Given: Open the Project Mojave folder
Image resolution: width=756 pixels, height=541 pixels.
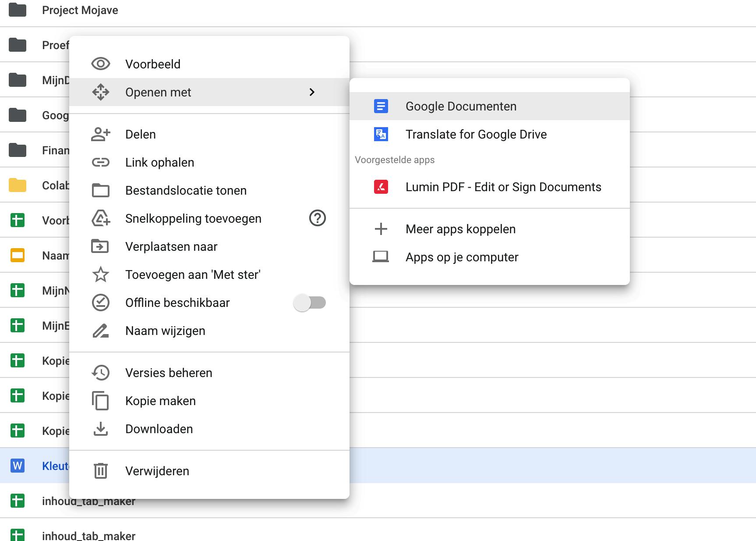Looking at the screenshot, I should click(x=80, y=10).
